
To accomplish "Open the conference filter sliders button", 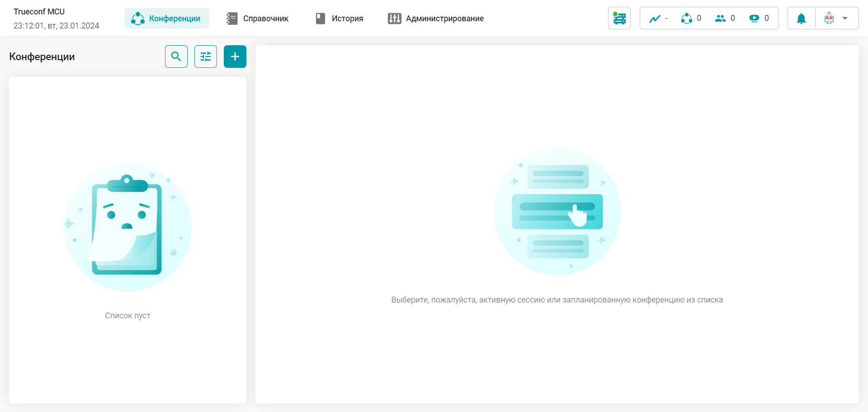I will tap(206, 57).
